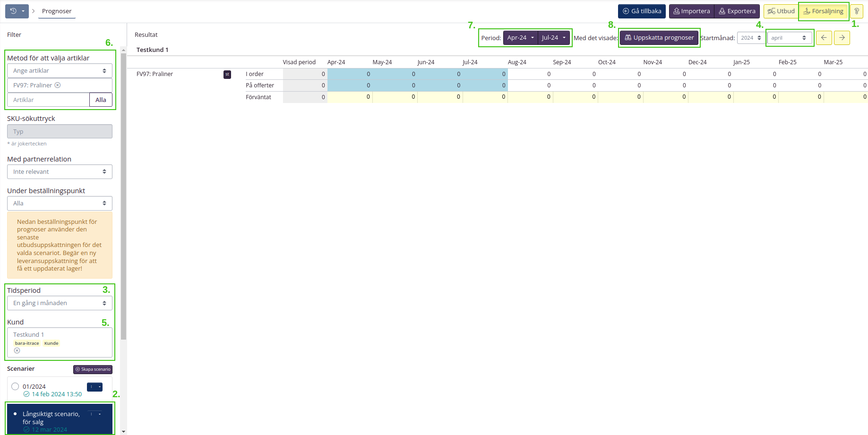Viewport: 868px width, 435px height.
Task: Open the Ange artiklar dropdown
Action: click(x=60, y=71)
